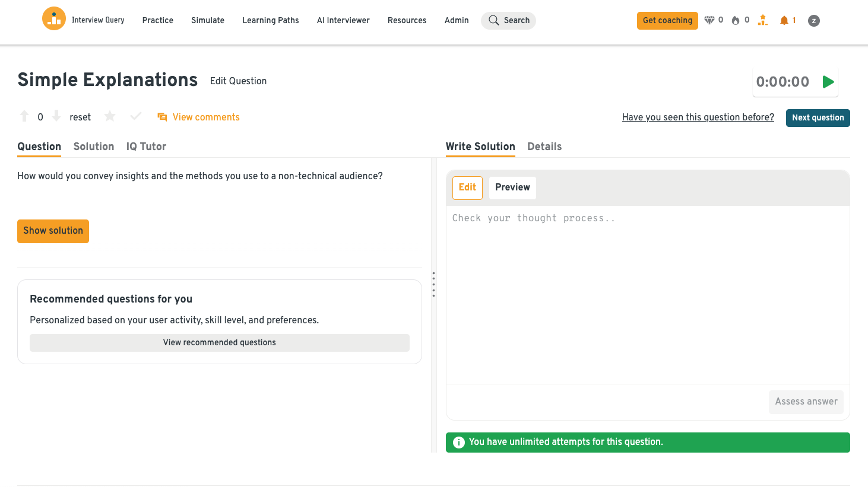The image size is (868, 487).
Task: Toggle the star to bookmark this question
Action: click(x=110, y=116)
